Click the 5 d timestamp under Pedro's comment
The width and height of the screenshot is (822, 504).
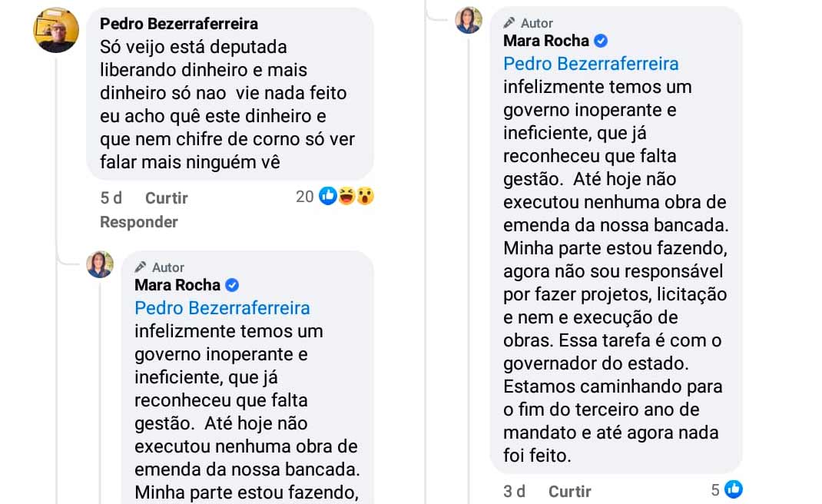click(110, 198)
